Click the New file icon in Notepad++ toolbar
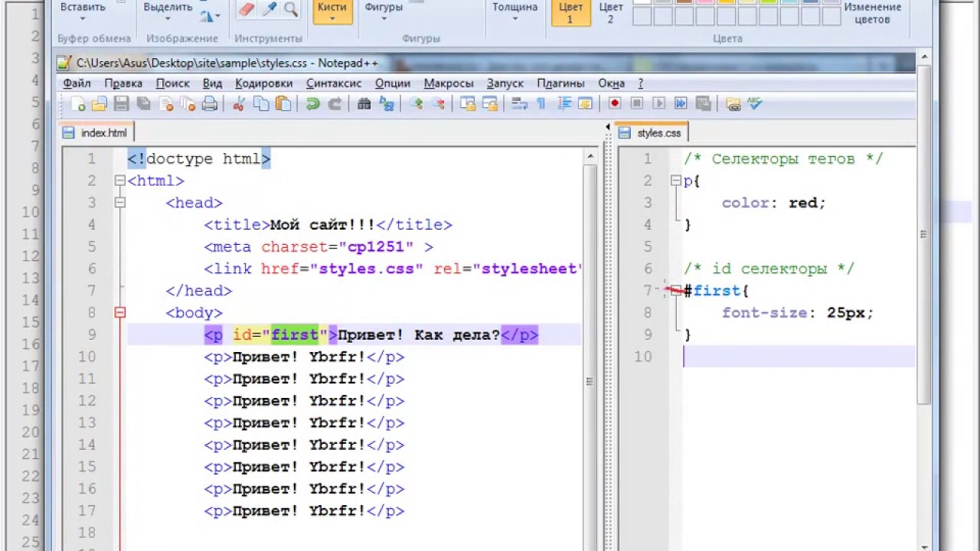The width and height of the screenshot is (980, 551). coord(77,104)
